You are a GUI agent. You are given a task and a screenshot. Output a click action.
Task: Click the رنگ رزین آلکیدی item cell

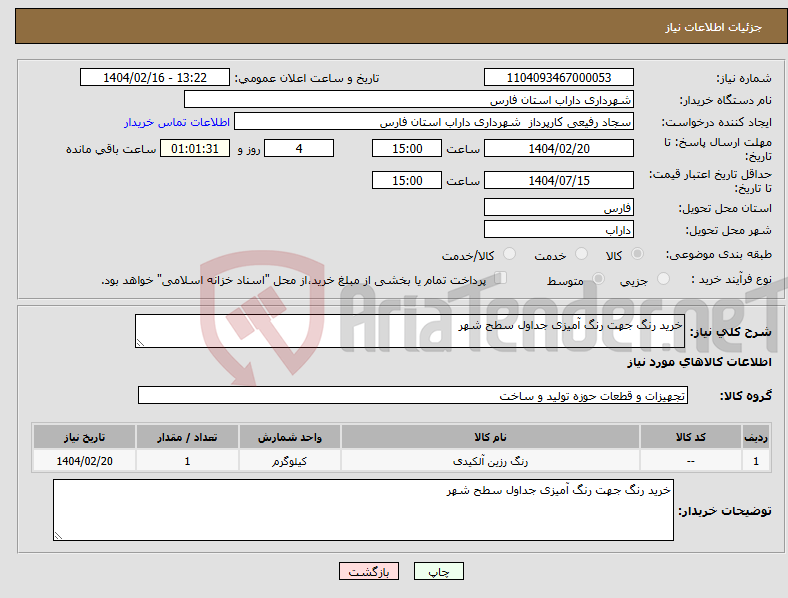(x=490, y=461)
